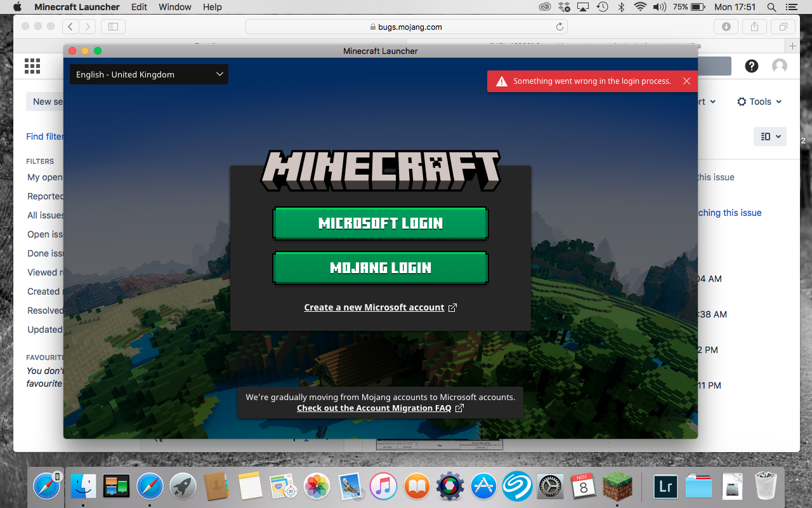Open the user profile avatar in Jira

(x=780, y=66)
